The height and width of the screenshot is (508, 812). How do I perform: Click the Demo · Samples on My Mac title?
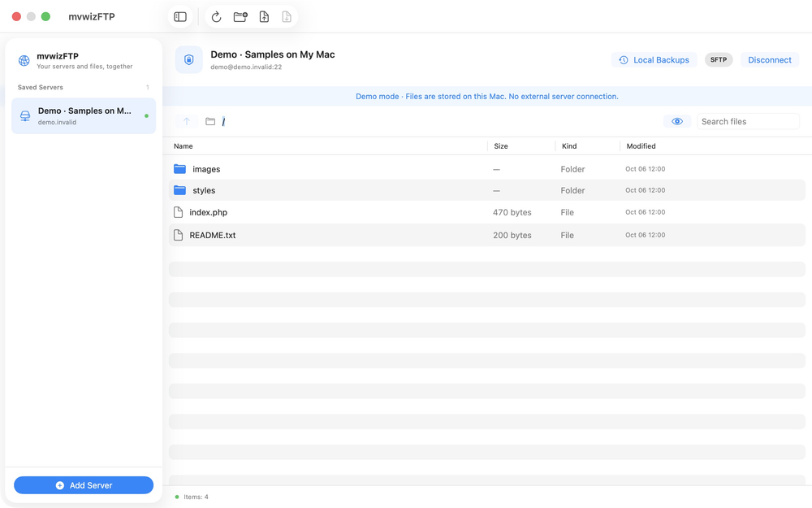(x=272, y=54)
